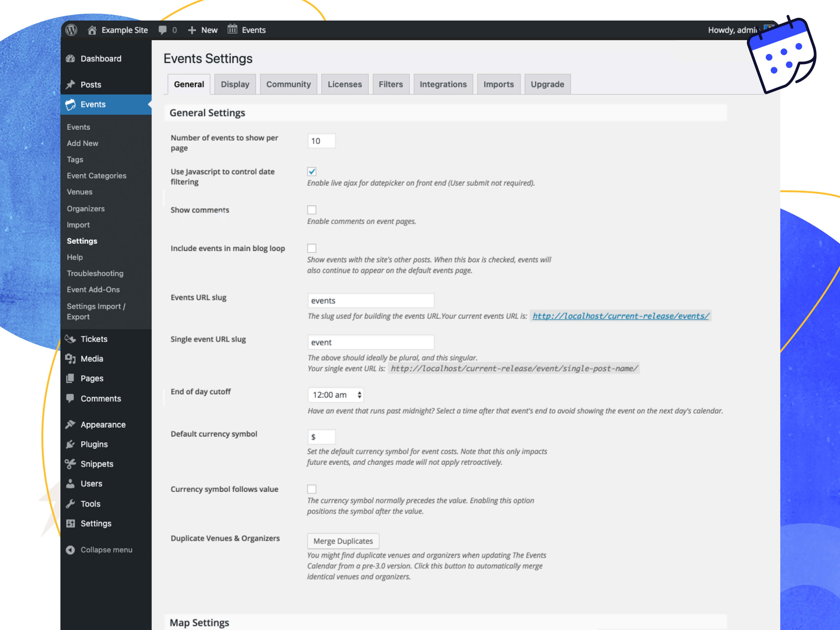Toggle the Show comments checkbox
The image size is (840, 630).
311,209
